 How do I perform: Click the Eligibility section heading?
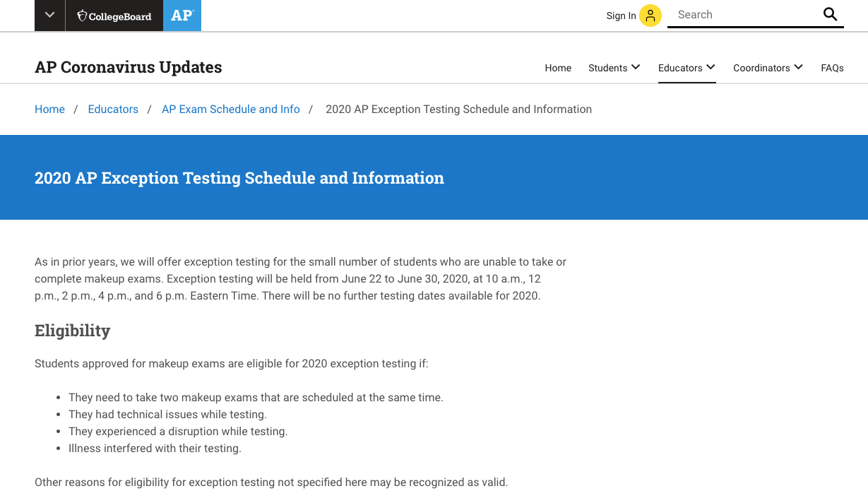click(73, 331)
